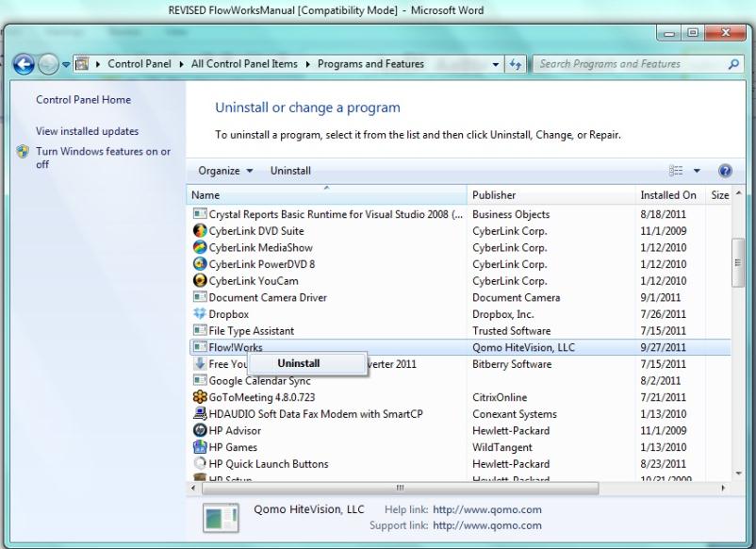Click the Windows features shield icon
Screen dimensions: 756x549
23,152
